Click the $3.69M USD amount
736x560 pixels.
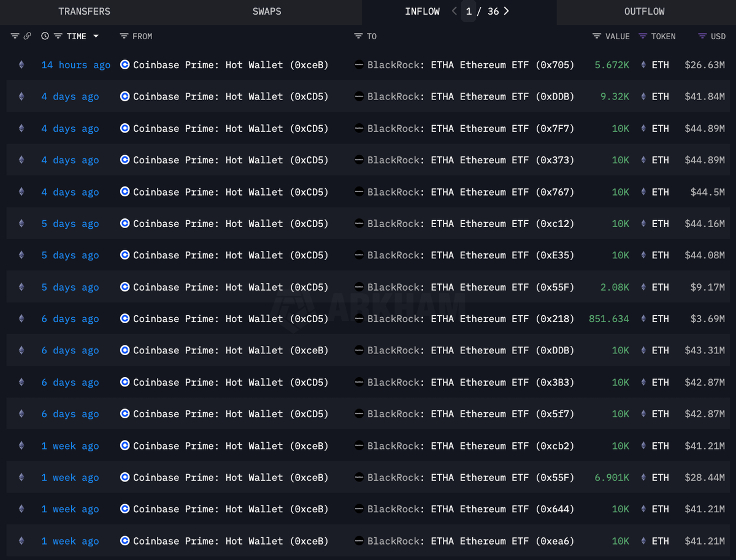(708, 319)
